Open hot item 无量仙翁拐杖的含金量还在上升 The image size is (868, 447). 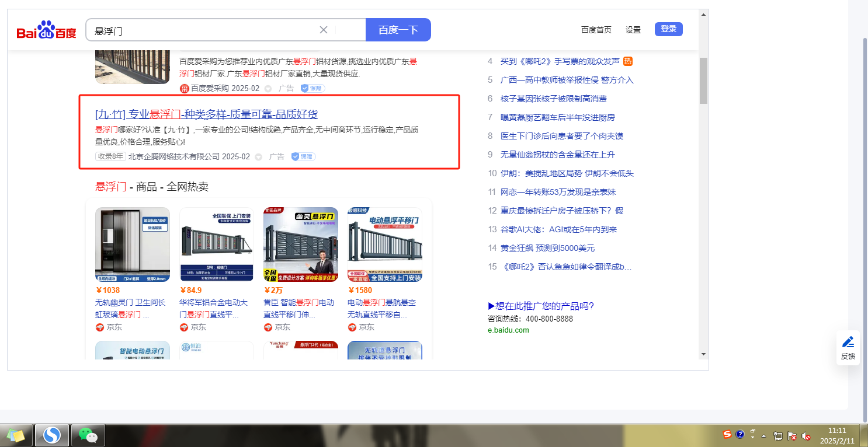click(x=558, y=155)
